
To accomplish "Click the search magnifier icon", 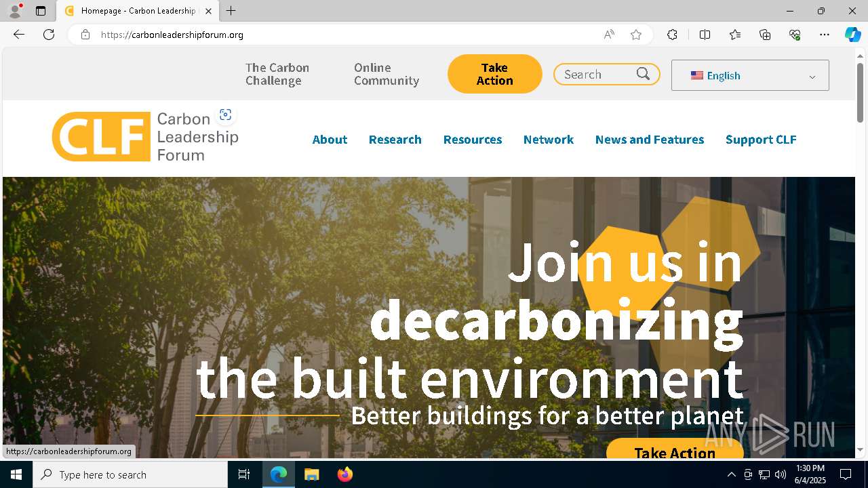I will [643, 74].
